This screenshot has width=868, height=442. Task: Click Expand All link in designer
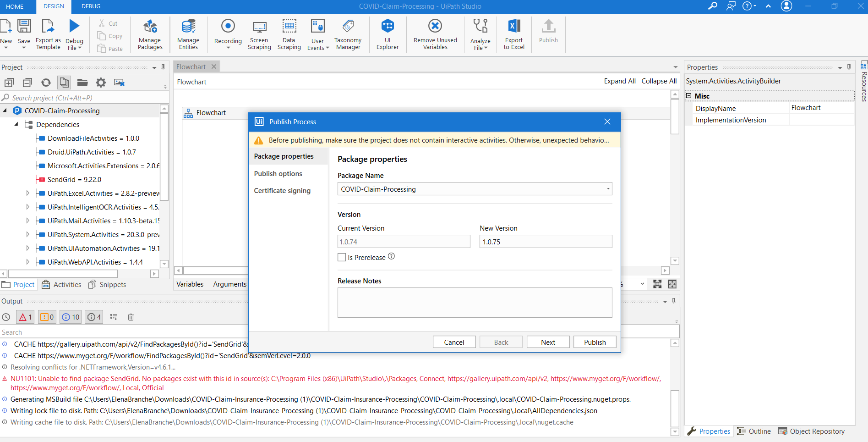620,81
